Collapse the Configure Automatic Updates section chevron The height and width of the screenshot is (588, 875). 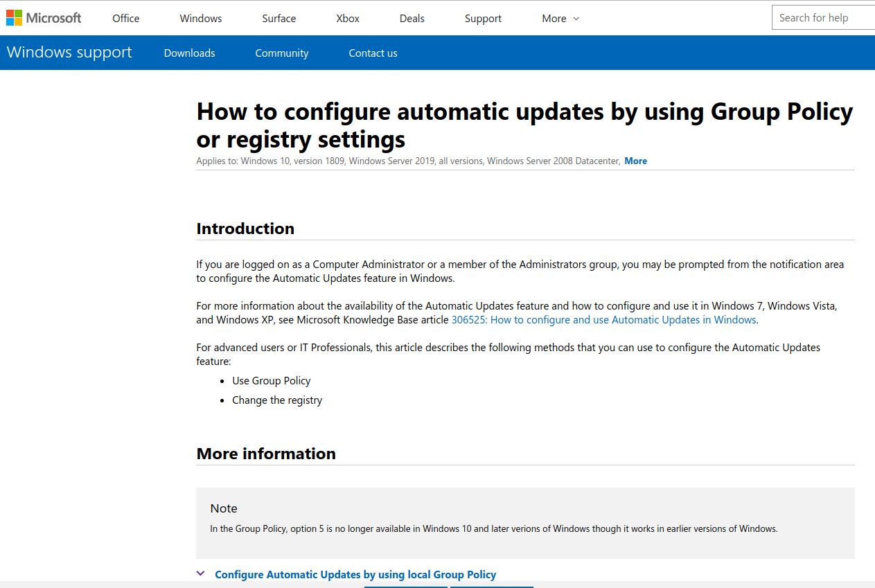[201, 573]
